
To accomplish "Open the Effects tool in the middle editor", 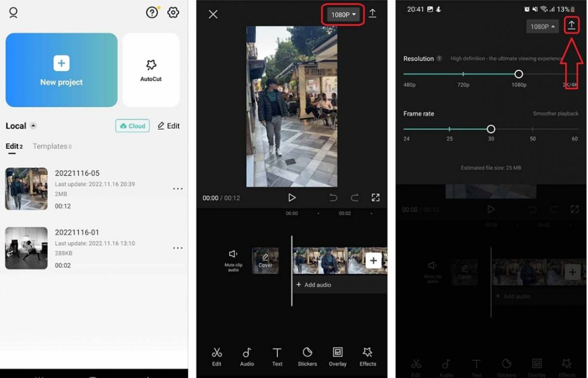I will pos(368,357).
